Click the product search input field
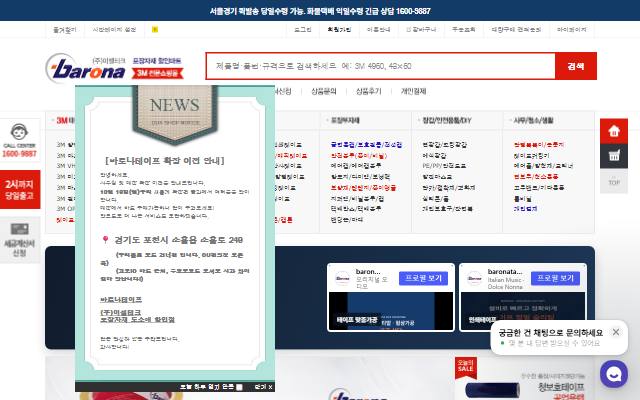The height and width of the screenshot is (400, 640). click(380, 66)
